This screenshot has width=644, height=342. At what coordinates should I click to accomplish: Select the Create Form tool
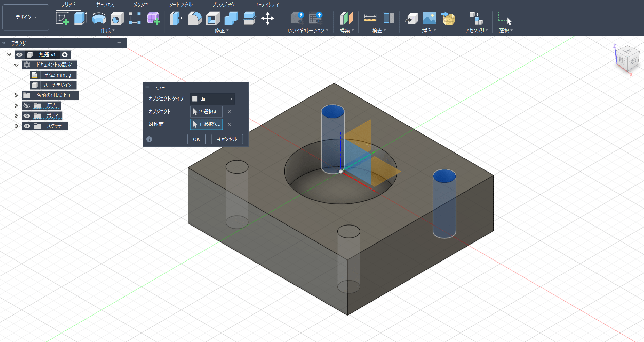153,18
